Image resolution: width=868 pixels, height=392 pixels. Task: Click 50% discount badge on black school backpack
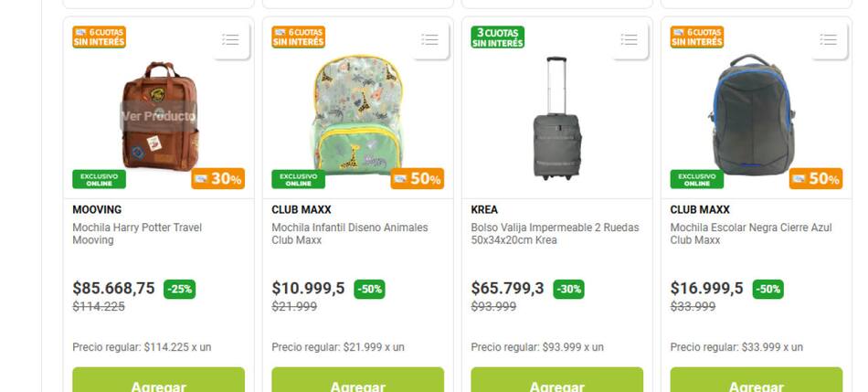click(x=815, y=179)
